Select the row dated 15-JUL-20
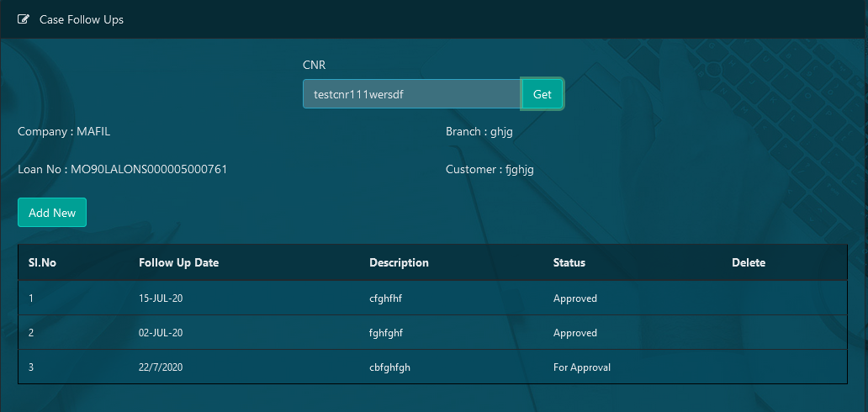 pos(432,298)
